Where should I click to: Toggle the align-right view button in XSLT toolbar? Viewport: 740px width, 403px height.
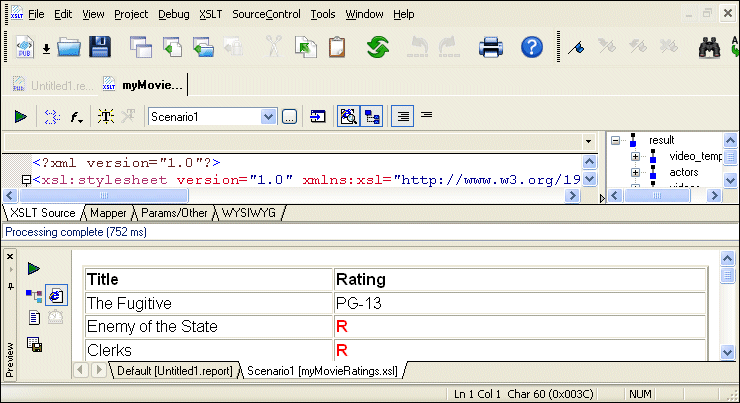click(402, 117)
